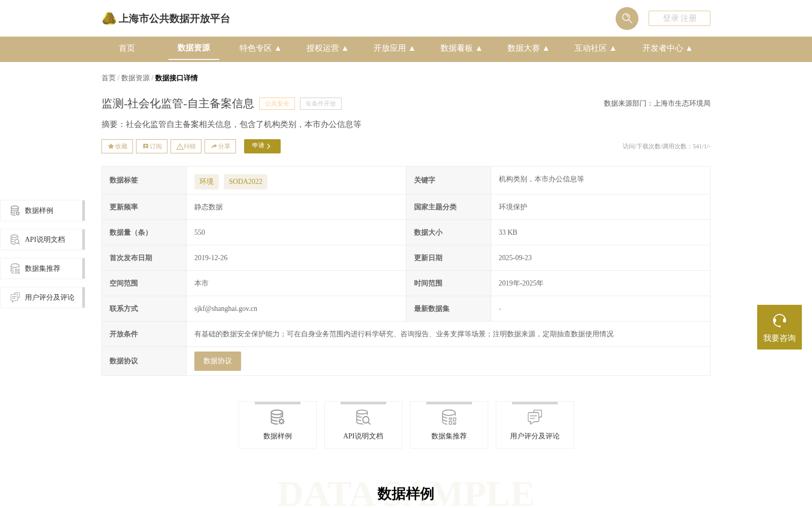Click the 2019-12-26 first publish date
This screenshot has height=508, width=812.
point(211,258)
